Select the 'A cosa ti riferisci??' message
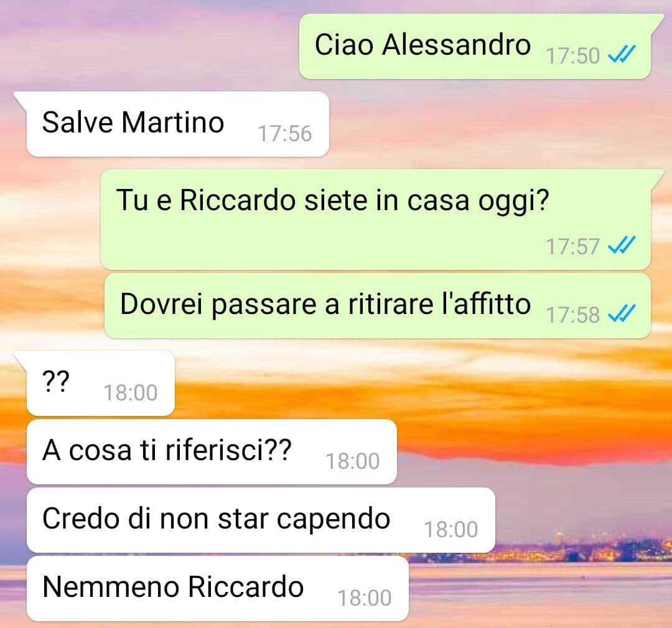Image resolution: width=672 pixels, height=628 pixels. [212, 452]
